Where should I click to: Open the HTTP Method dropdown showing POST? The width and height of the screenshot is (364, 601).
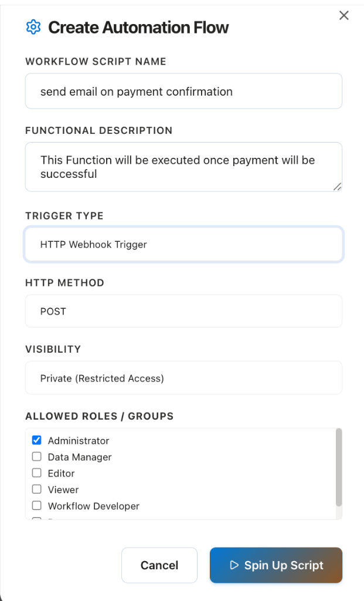183,311
